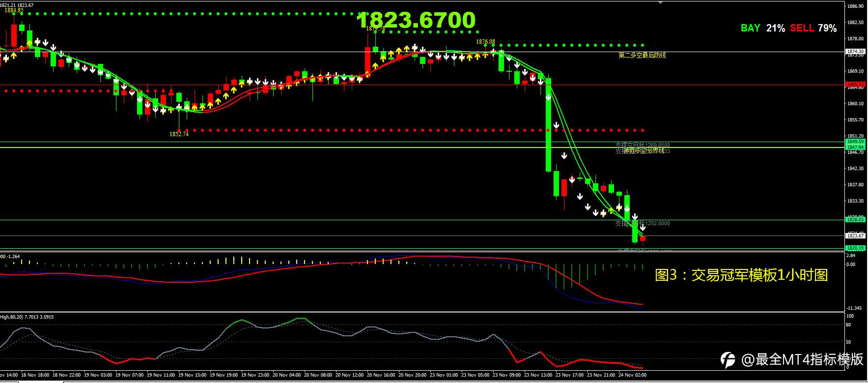Click the 23 Nov 21:00 time label
Viewport: 868px width, 383px height.
[601, 375]
